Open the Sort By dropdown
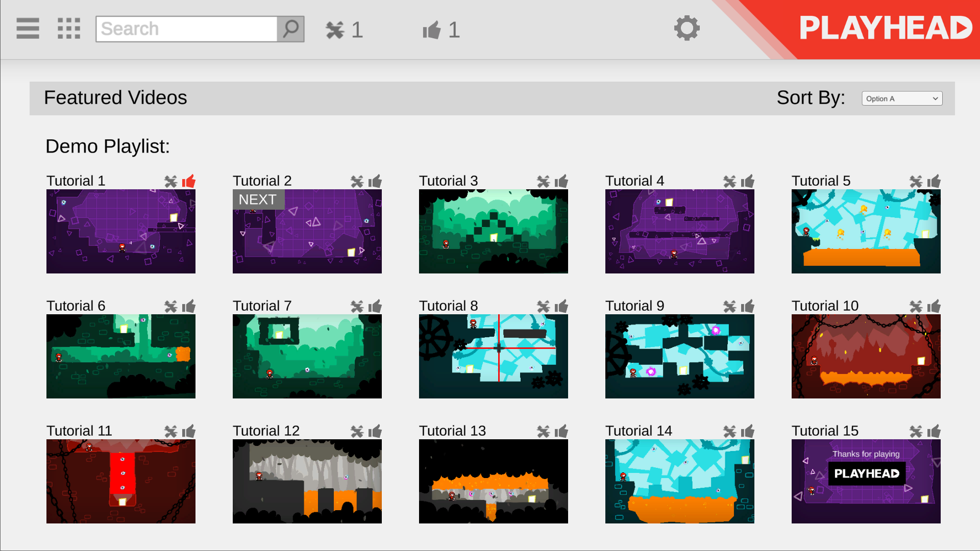The width and height of the screenshot is (980, 551). (x=901, y=98)
